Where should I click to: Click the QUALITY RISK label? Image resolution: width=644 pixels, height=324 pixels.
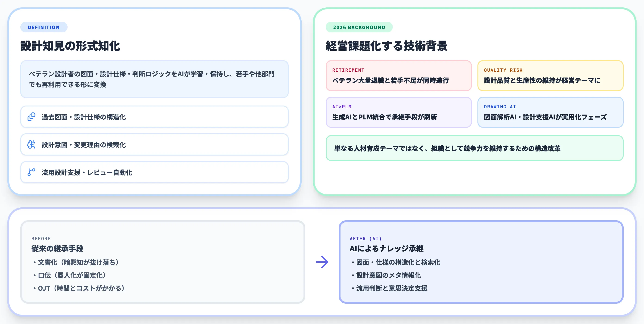tap(503, 70)
